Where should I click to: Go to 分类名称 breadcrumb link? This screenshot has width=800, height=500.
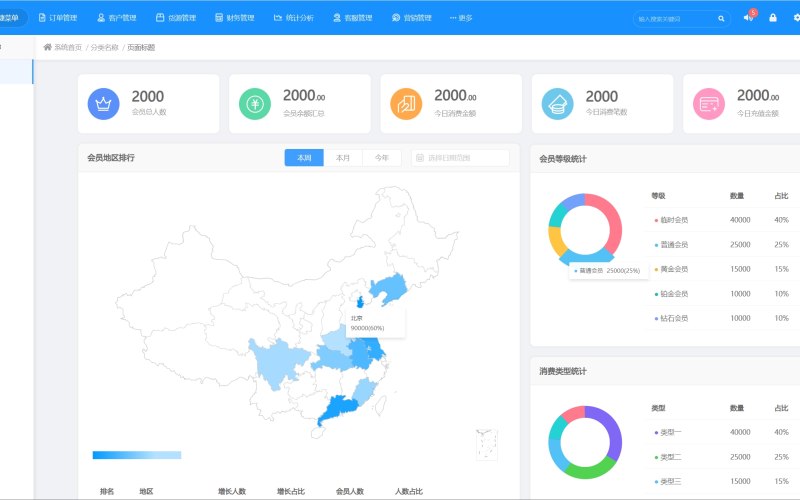tap(105, 47)
